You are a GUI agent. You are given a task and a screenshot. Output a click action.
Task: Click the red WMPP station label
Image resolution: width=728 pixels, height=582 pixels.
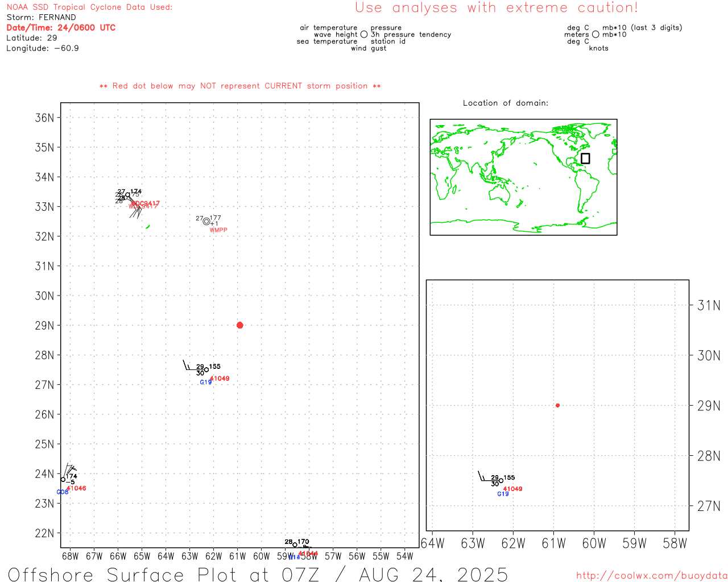pyautogui.click(x=218, y=230)
